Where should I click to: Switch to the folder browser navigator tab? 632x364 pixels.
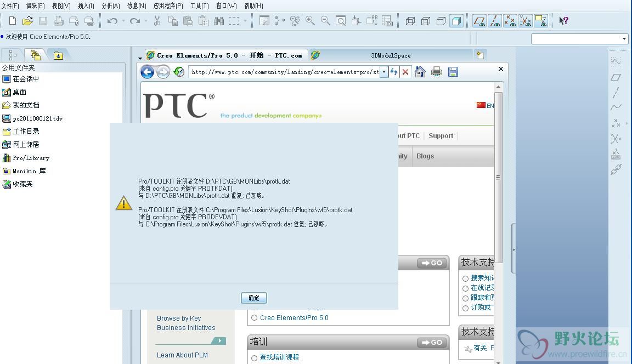click(x=36, y=55)
